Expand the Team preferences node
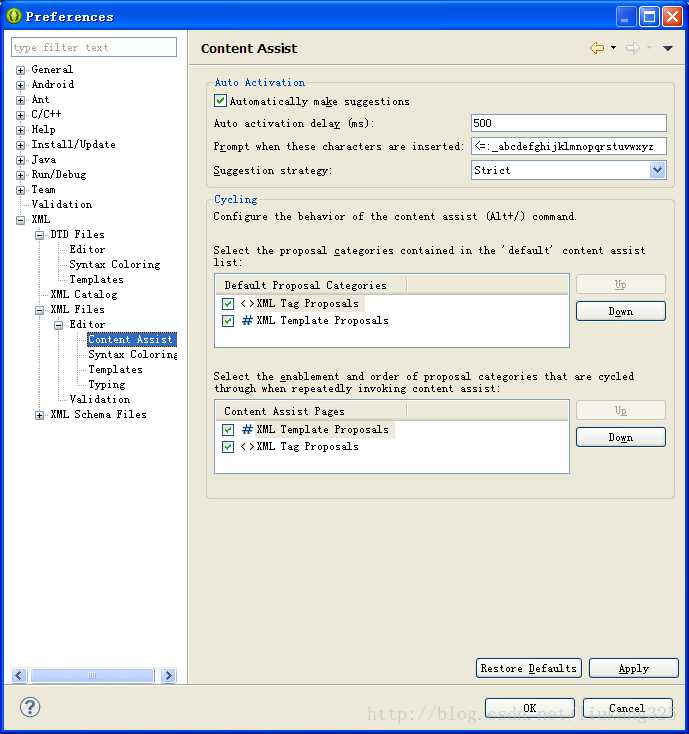Screen dimensions: 689x734 click(20, 190)
